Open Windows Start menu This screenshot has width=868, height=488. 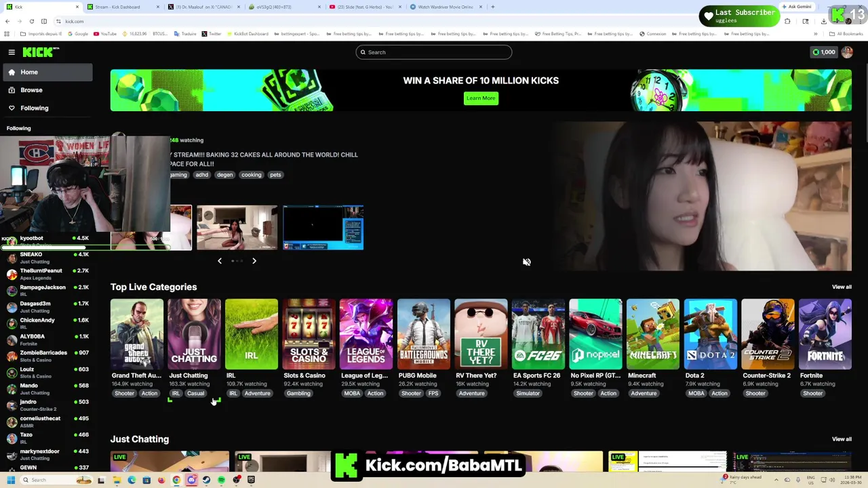[x=11, y=480]
